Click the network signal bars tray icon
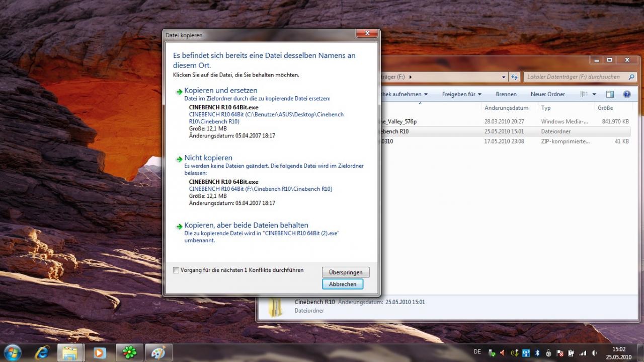The image size is (644, 362). pos(583,353)
